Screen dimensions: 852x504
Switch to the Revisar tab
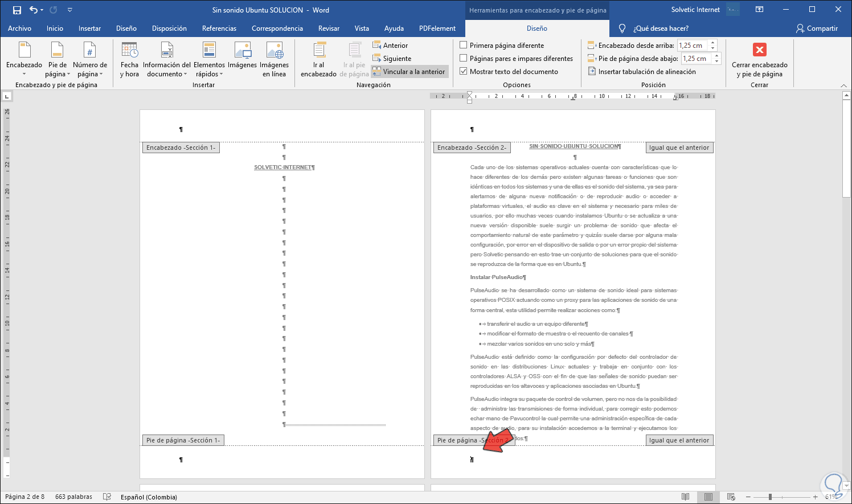(x=329, y=28)
